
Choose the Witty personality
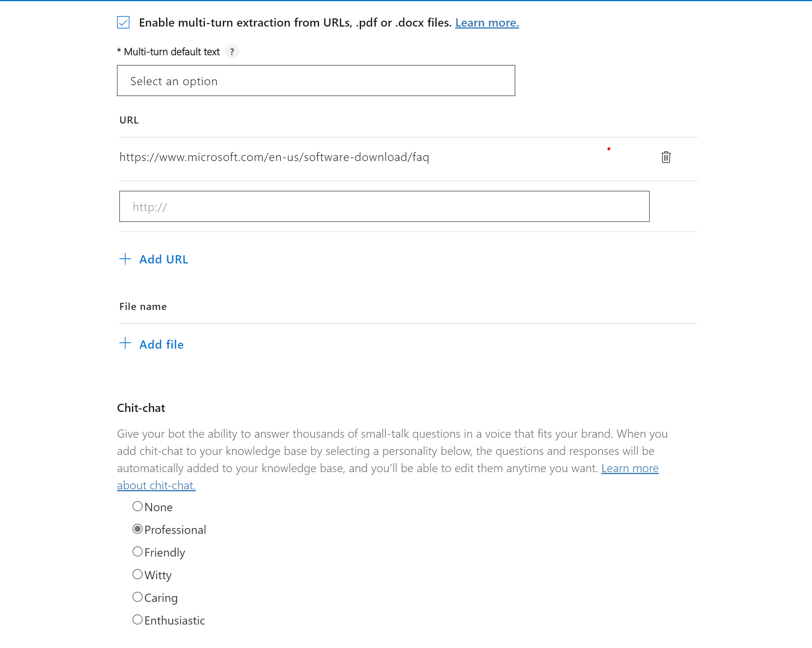coord(138,575)
